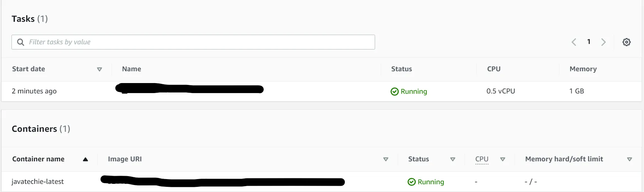Click the search magnifier icon

(21, 42)
